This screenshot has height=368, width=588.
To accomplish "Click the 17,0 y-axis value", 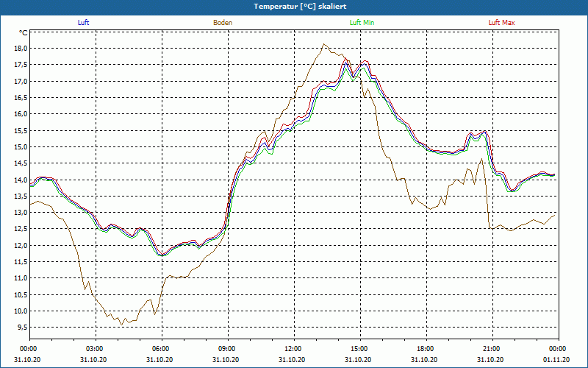I will [21, 81].
